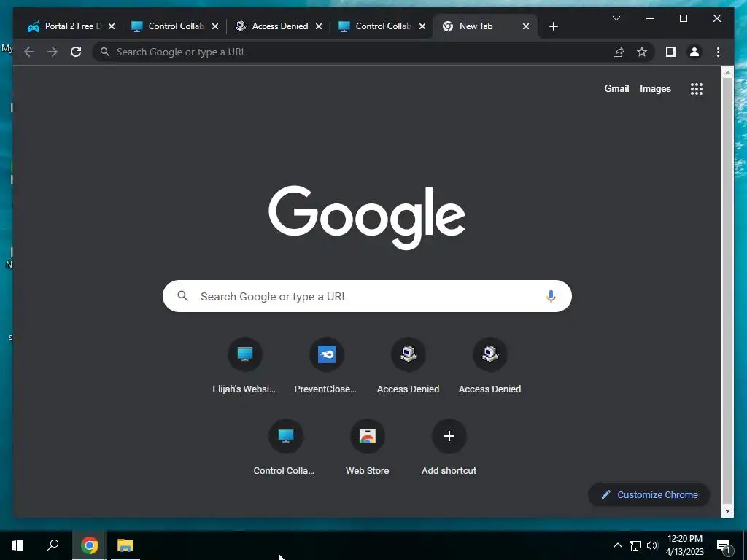
Task: Show hidden system tray icons
Action: coord(617,545)
